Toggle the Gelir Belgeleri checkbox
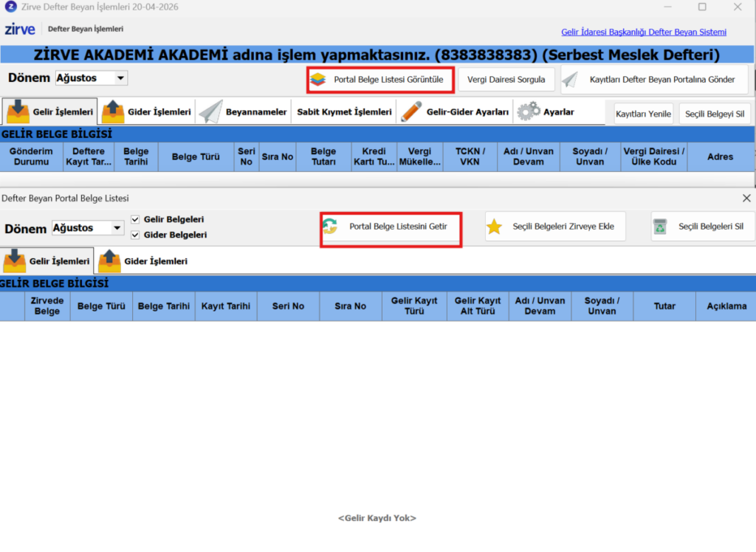Image resolution: width=756 pixels, height=552 pixels. coord(135,219)
